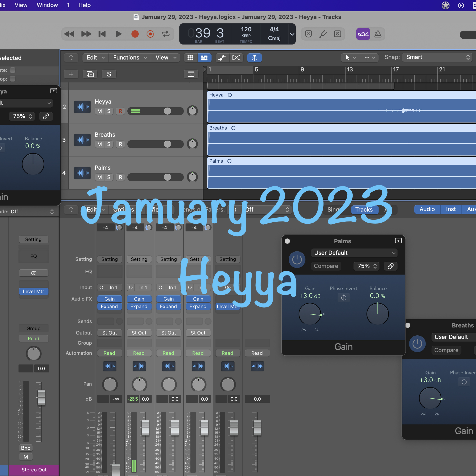Open User Default preset menu in Palms plugin
Viewport: 476px width, 476px height.
pos(354,253)
